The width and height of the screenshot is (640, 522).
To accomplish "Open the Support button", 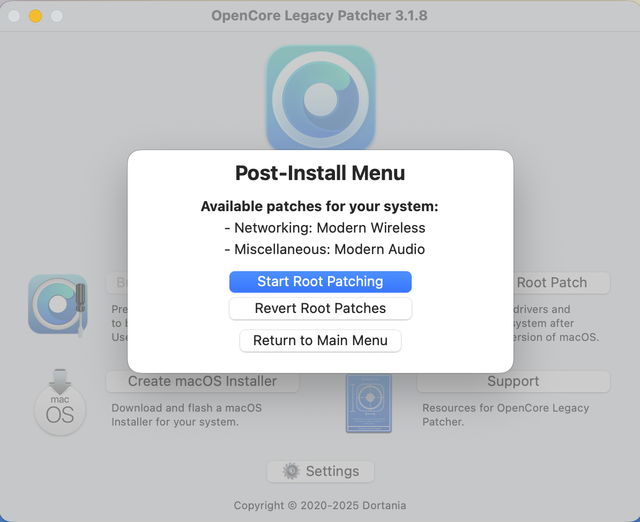I will click(x=513, y=381).
